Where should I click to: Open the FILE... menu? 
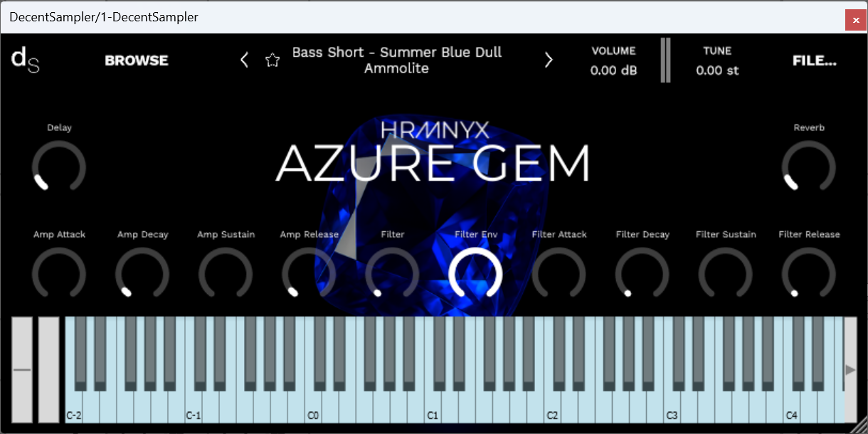pyautogui.click(x=814, y=60)
